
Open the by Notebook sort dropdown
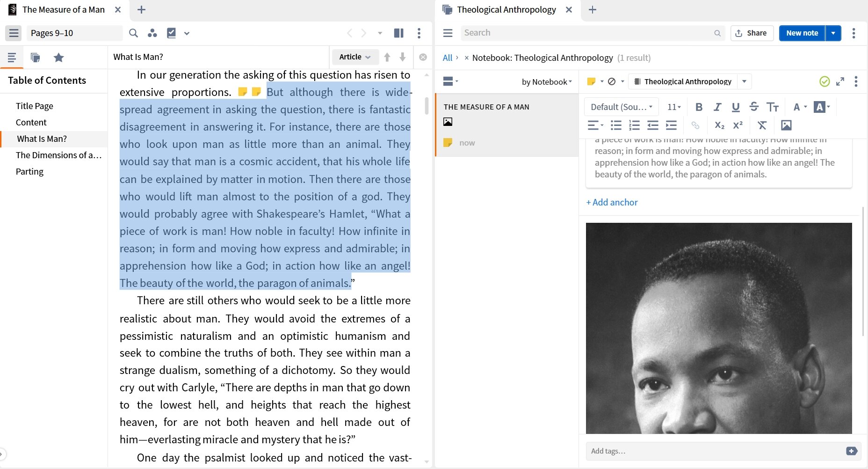coord(547,82)
